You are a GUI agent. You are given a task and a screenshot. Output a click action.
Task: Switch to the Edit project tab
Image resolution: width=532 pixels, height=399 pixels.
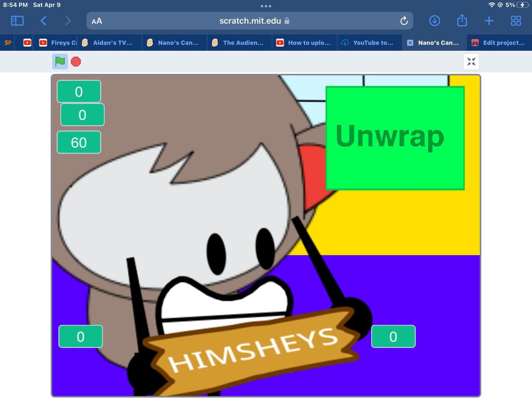500,42
